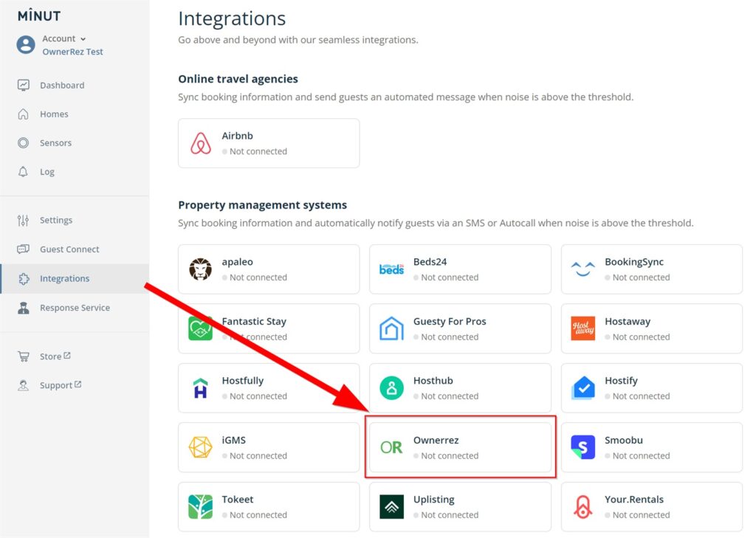
Task: Open the Uplisting integration card
Action: point(460,507)
